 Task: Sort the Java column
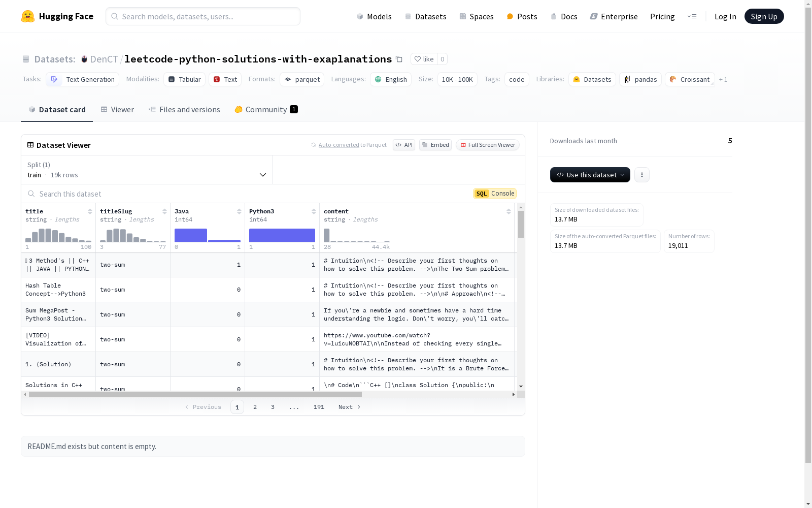coord(239,211)
